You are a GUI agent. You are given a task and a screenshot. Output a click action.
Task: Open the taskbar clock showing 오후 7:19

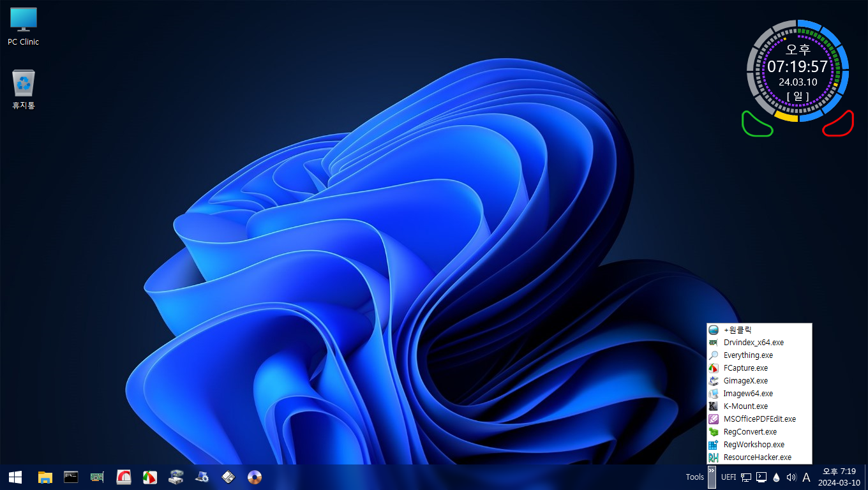(839, 477)
